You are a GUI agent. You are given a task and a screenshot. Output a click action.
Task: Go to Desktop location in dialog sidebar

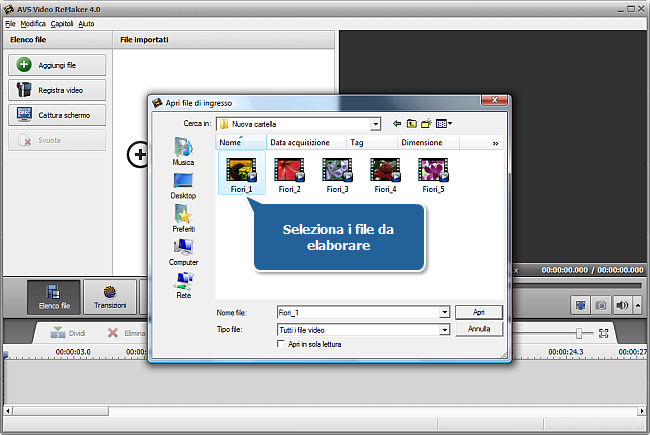(x=183, y=185)
